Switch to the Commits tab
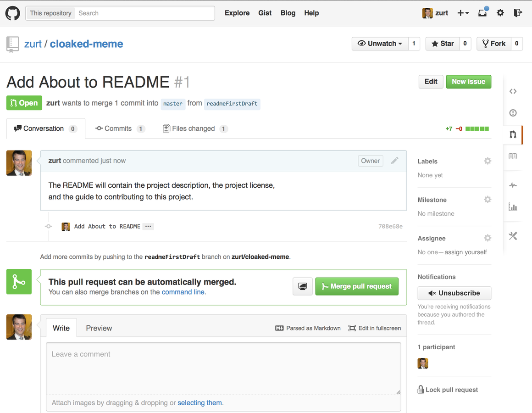 click(x=120, y=128)
